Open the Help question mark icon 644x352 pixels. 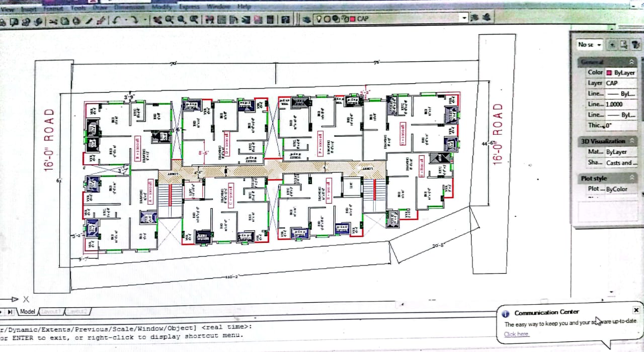pos(285,20)
